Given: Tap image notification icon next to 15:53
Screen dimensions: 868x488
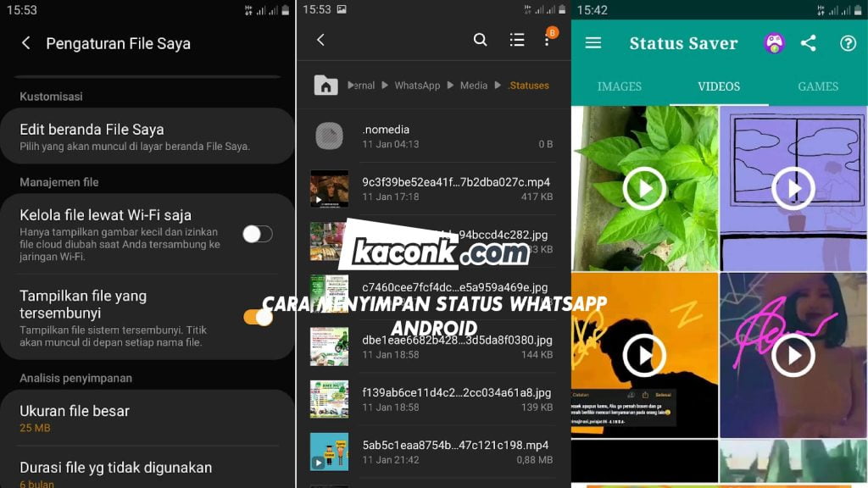Looking at the screenshot, I should click(342, 9).
